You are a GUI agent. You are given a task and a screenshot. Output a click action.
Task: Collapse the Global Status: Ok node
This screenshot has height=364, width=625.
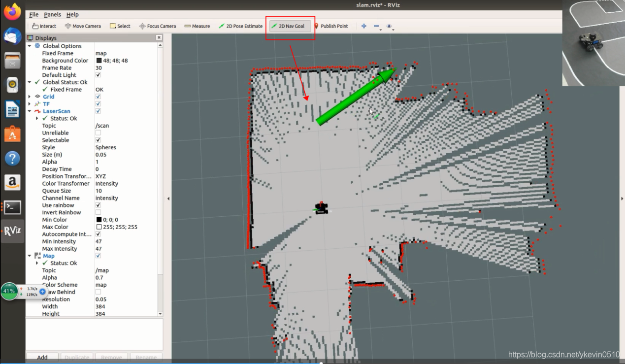coord(30,82)
